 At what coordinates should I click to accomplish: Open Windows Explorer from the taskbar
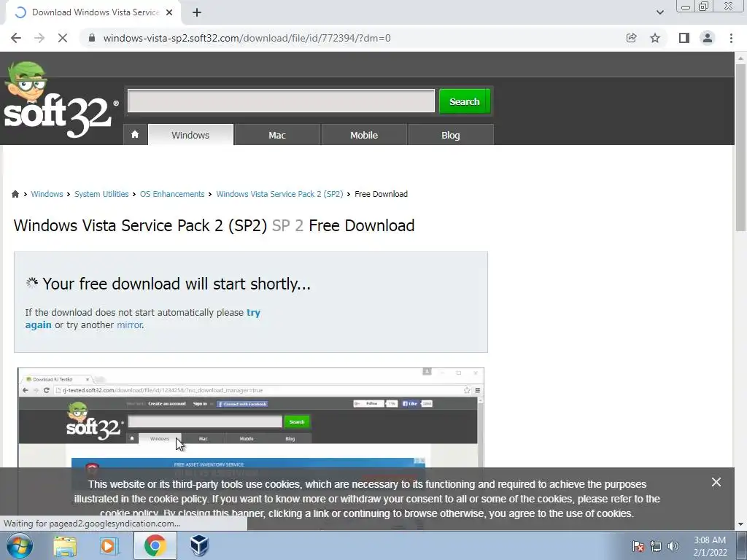[x=65, y=545]
